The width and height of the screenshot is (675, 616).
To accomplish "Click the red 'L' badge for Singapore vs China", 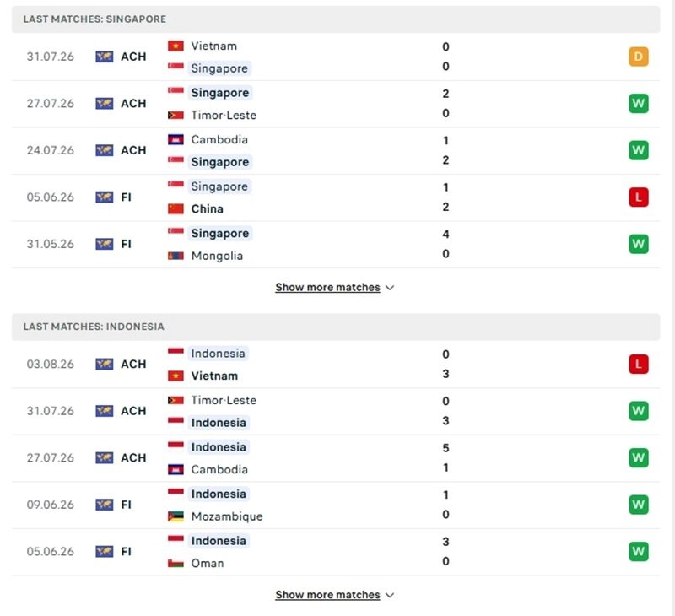I will pos(639,197).
